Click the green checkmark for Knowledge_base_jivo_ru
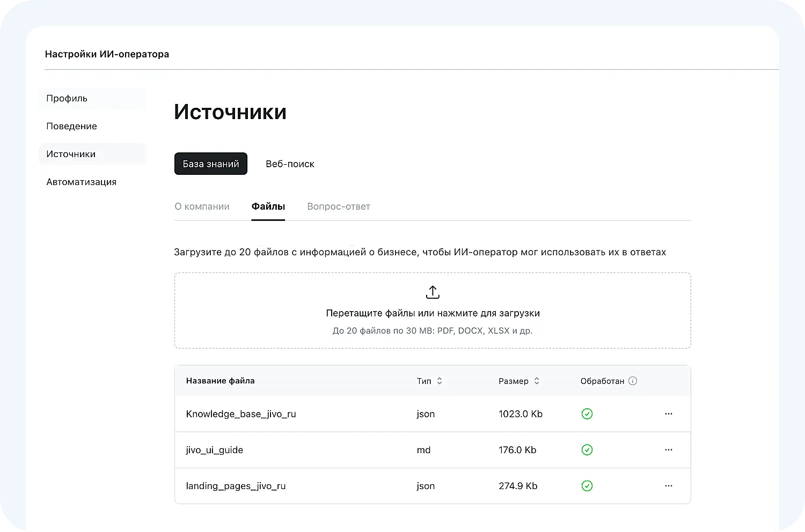 pos(587,414)
